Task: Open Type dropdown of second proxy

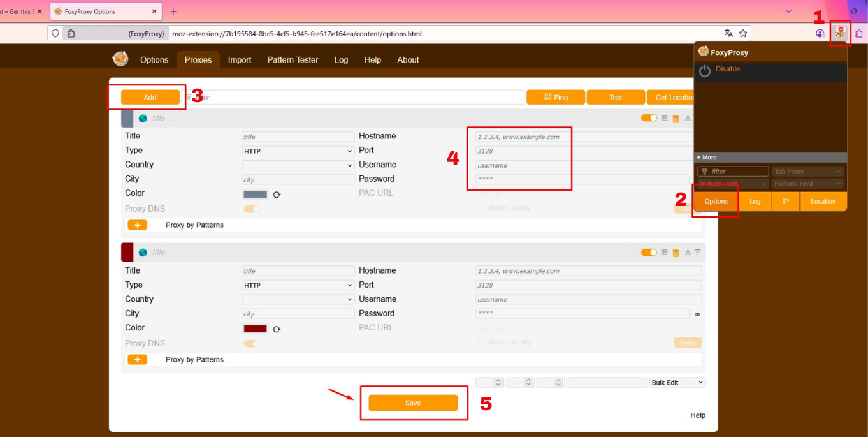Action: tap(298, 285)
